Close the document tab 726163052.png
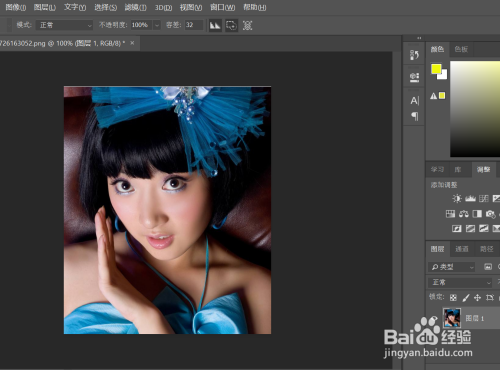Image resolution: width=500 pixels, height=370 pixels. click(132, 43)
